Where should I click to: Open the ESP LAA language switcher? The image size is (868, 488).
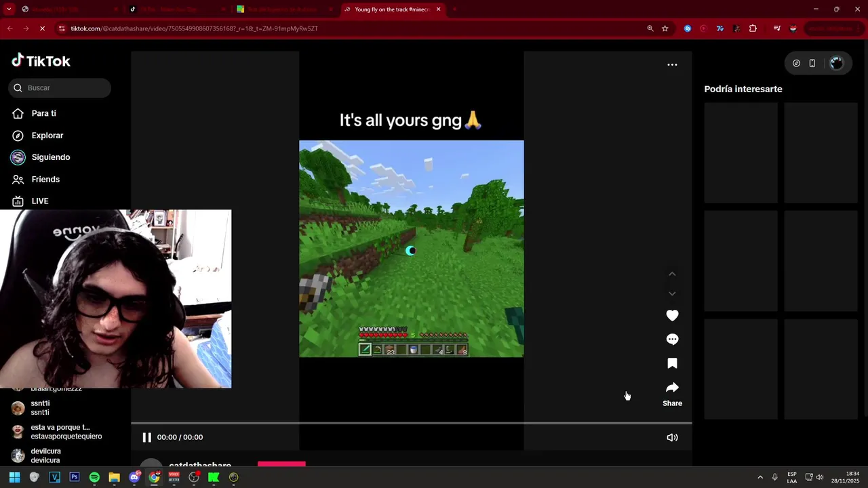click(792, 477)
